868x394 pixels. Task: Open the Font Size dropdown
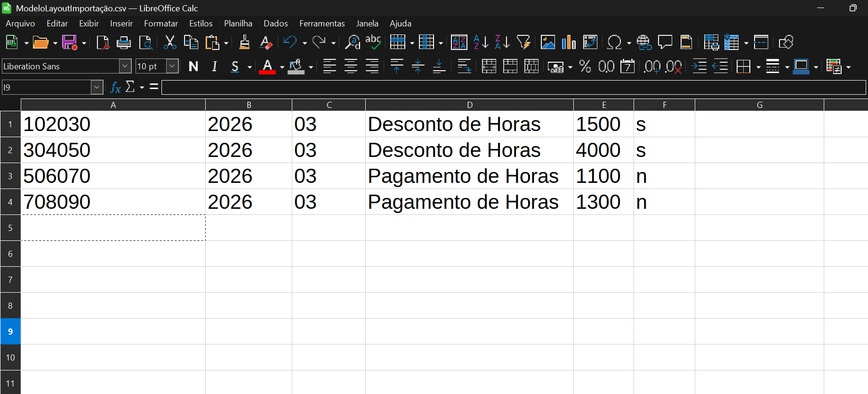172,66
